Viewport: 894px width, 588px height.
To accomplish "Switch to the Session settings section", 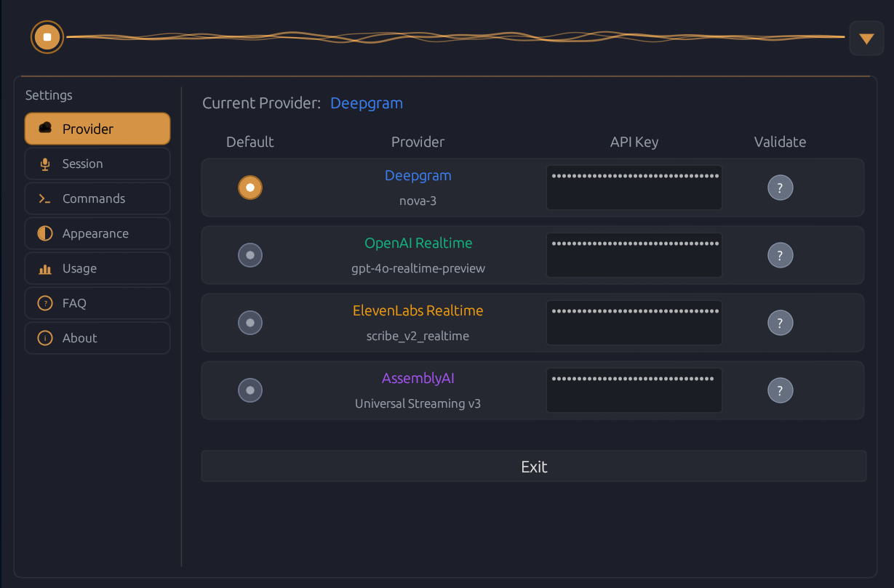I will pyautogui.click(x=97, y=164).
